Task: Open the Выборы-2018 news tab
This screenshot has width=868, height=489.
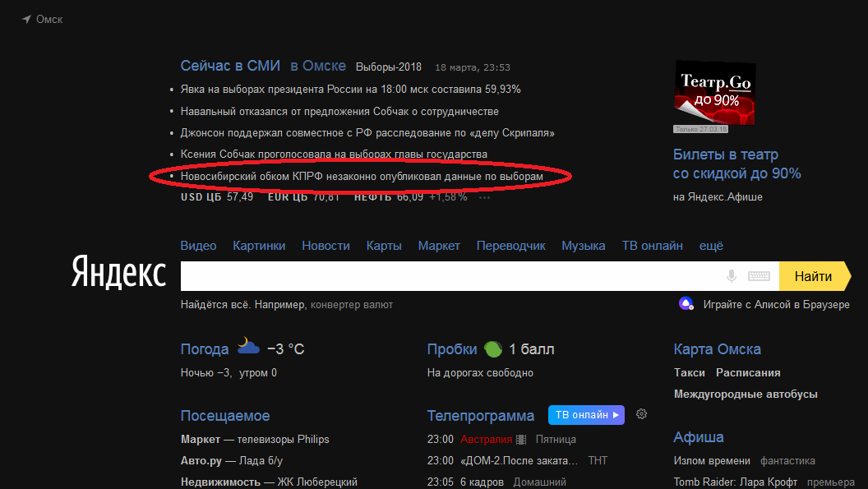Action: (x=388, y=67)
